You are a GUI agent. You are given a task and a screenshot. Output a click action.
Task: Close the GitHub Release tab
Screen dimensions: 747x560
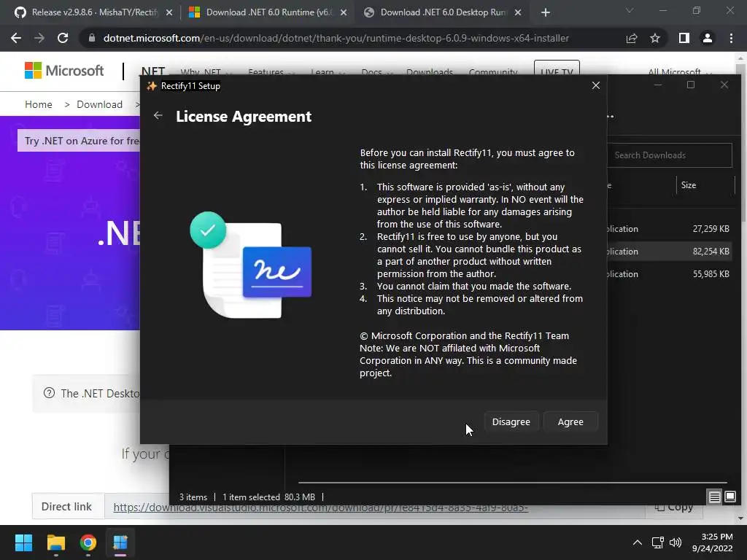[x=169, y=13]
